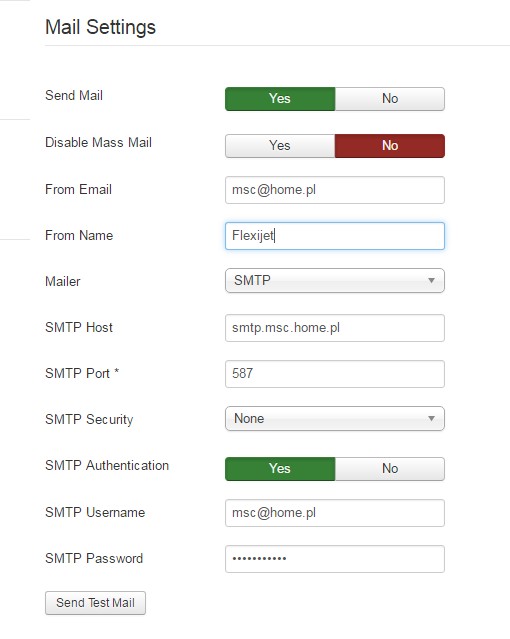Click the SMTP Username input field
The height and width of the screenshot is (639, 510).
point(335,513)
